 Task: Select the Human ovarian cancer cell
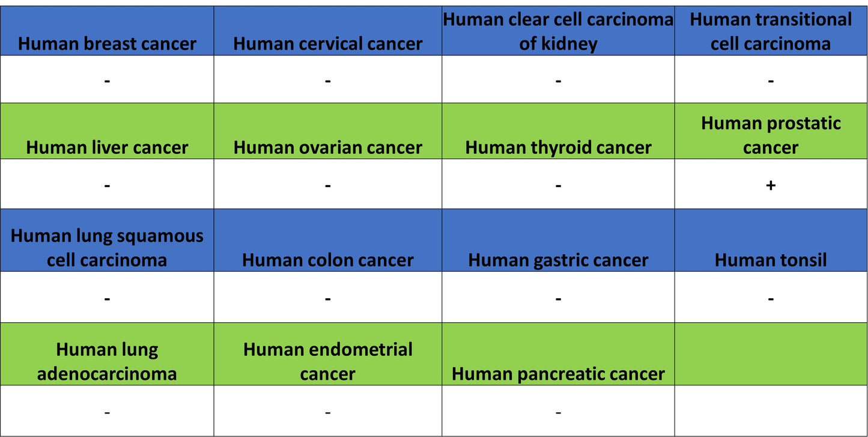point(328,131)
